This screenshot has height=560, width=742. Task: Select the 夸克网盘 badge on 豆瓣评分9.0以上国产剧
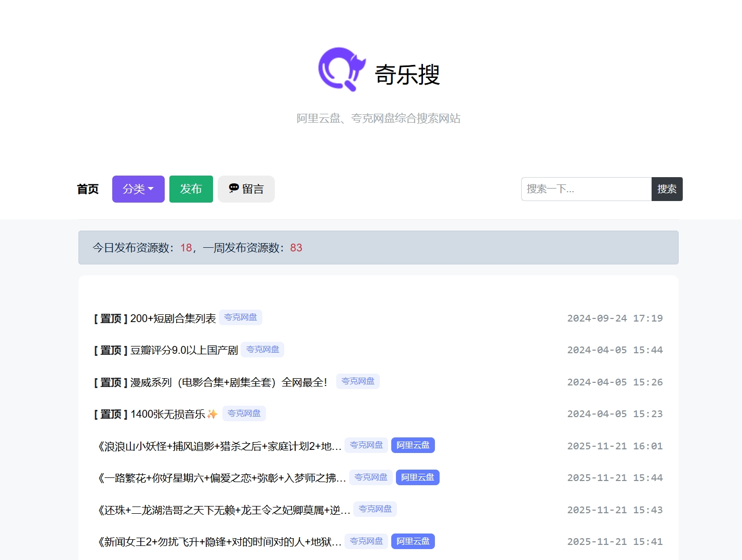pos(262,350)
